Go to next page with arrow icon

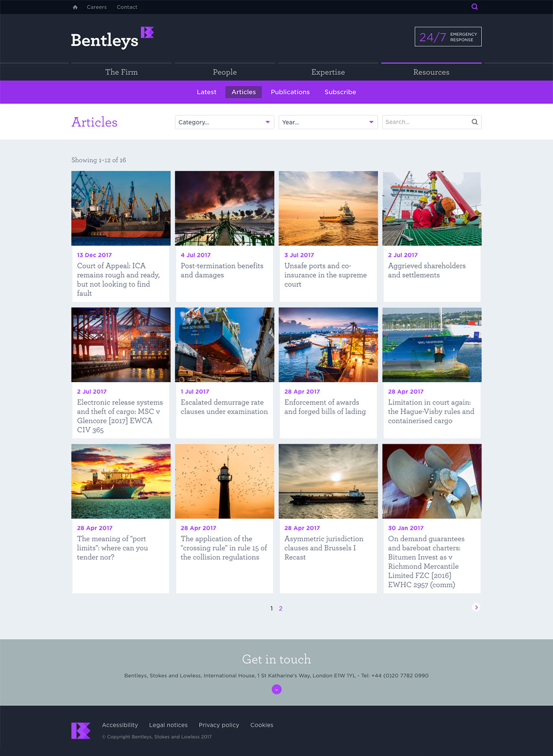pyautogui.click(x=476, y=607)
